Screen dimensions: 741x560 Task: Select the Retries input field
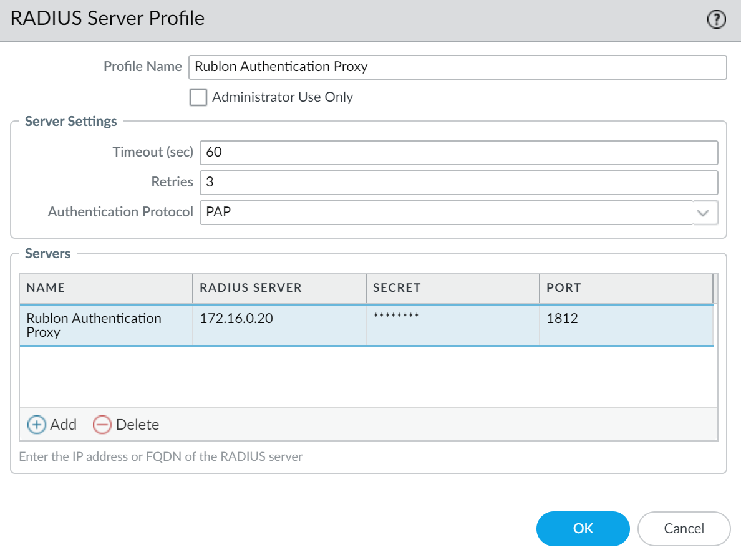[x=458, y=182]
